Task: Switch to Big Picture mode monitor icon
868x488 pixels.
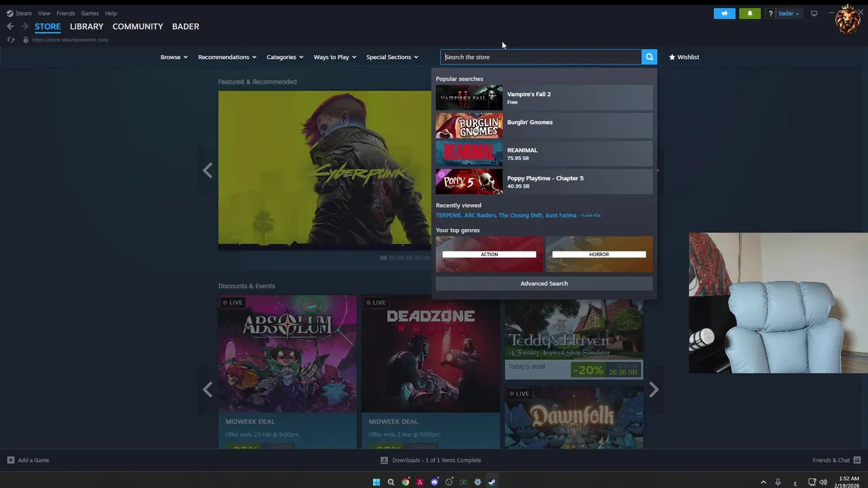Action: [x=814, y=14]
